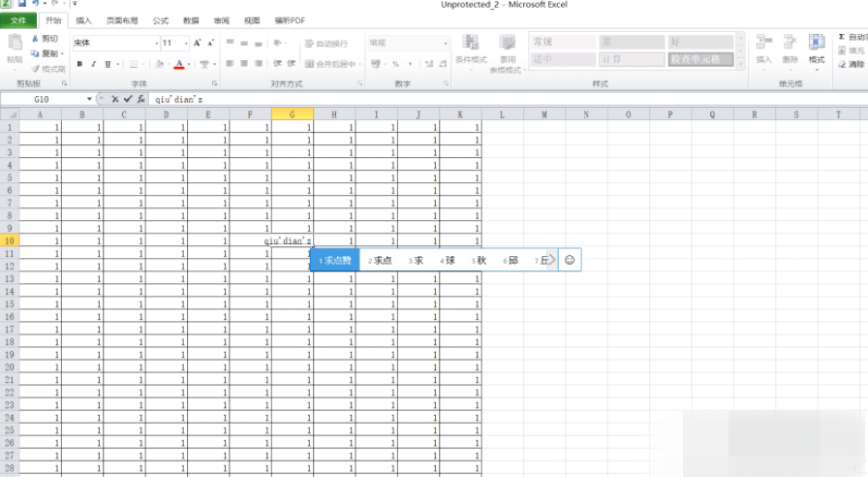Choose IME candidate 1 求点赞

335,260
